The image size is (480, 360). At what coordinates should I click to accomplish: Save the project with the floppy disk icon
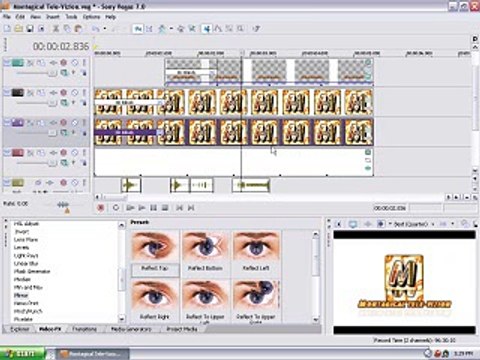tap(30, 29)
